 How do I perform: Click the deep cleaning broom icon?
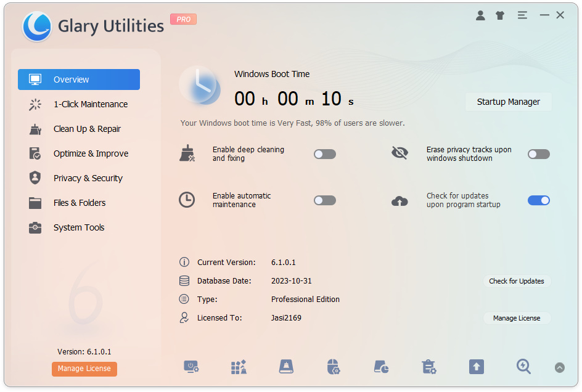click(187, 153)
